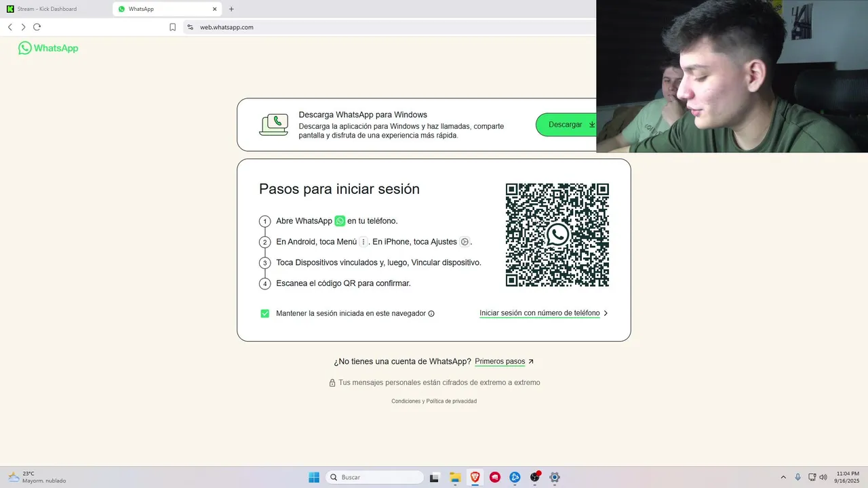Click the network icon in system tray
This screenshot has width=868, height=488.
[x=812, y=477]
